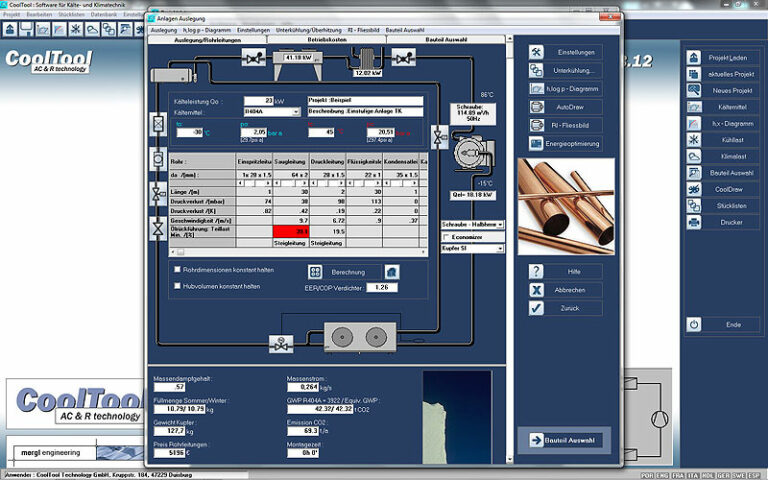Click the RI-Fliessbild sidebar icon
The height and width of the screenshot is (480, 768).
pos(536,125)
